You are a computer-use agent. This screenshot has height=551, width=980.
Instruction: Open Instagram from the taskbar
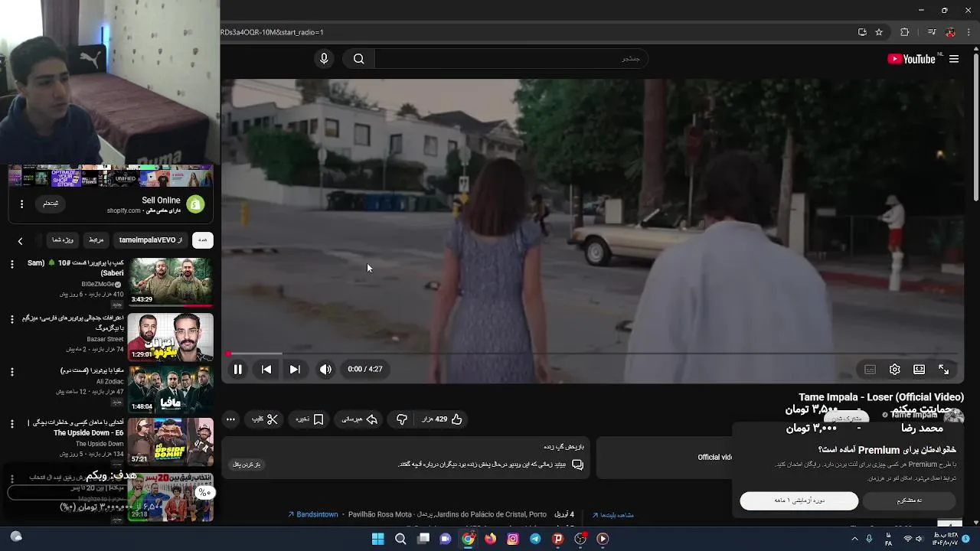tap(513, 539)
